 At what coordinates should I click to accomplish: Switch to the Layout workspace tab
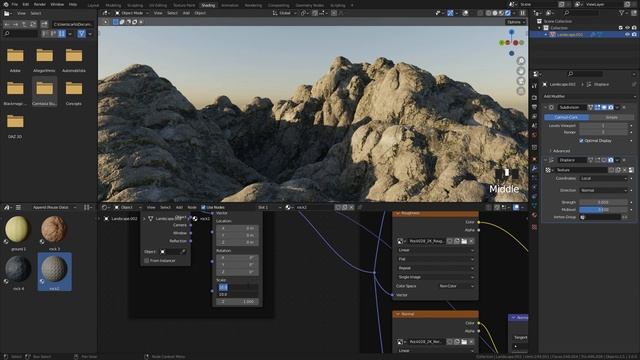[93, 5]
